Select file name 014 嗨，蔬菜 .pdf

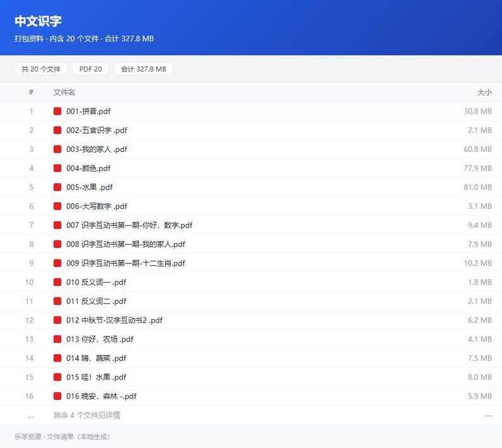pyautogui.click(x=96, y=358)
